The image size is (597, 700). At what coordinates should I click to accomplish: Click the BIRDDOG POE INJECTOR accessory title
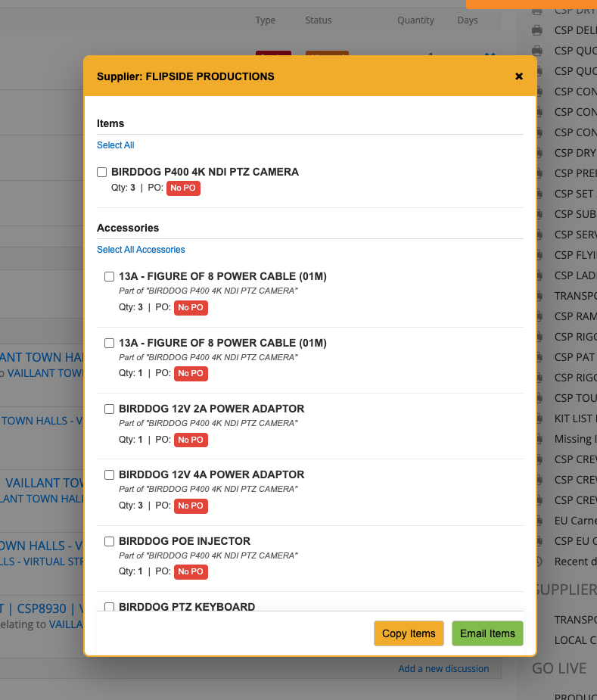pyautogui.click(x=185, y=541)
